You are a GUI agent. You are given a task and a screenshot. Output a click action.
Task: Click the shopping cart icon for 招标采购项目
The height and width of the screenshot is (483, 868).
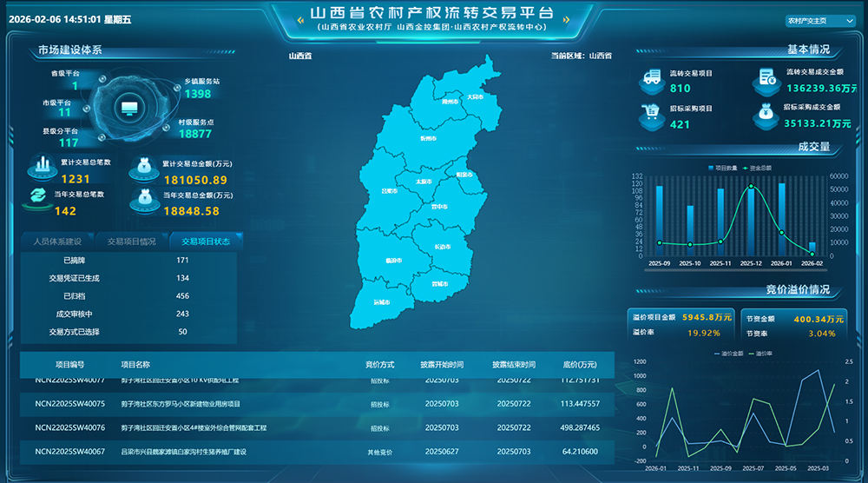click(x=650, y=116)
